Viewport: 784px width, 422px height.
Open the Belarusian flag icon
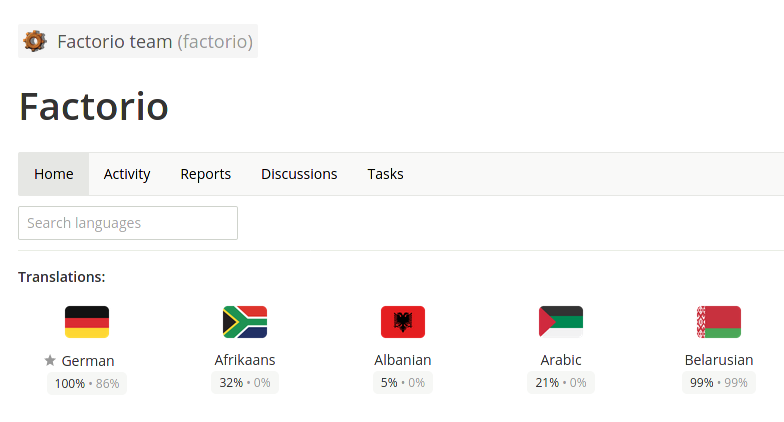click(719, 322)
